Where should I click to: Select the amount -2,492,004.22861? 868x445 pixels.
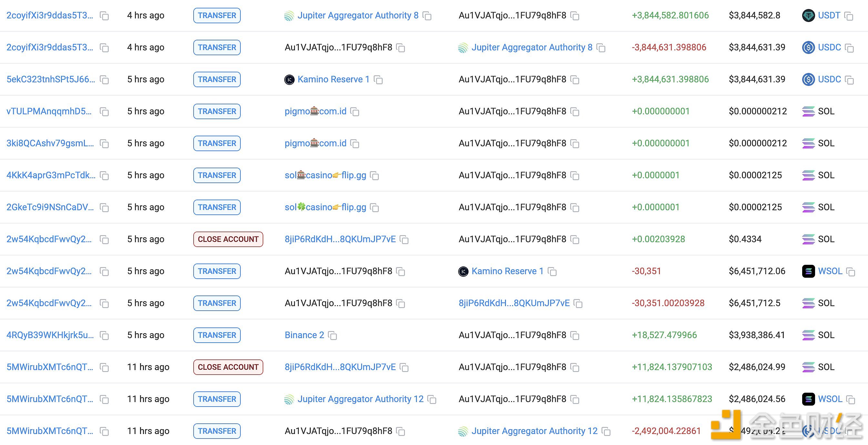tap(666, 431)
